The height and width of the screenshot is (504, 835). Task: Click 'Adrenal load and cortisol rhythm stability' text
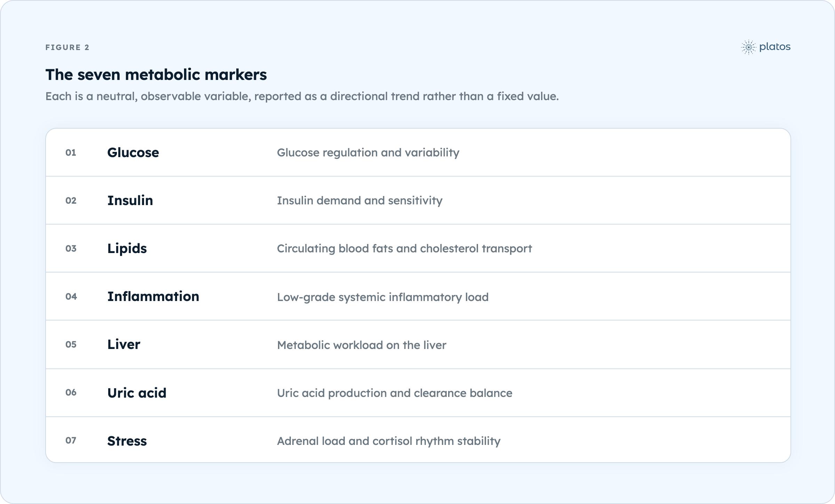pyautogui.click(x=389, y=441)
